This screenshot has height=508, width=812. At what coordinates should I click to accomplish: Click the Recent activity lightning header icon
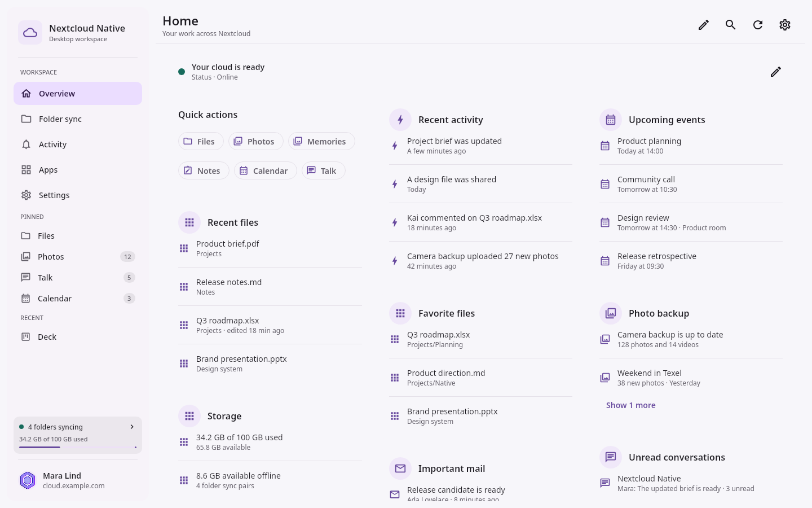click(400, 120)
